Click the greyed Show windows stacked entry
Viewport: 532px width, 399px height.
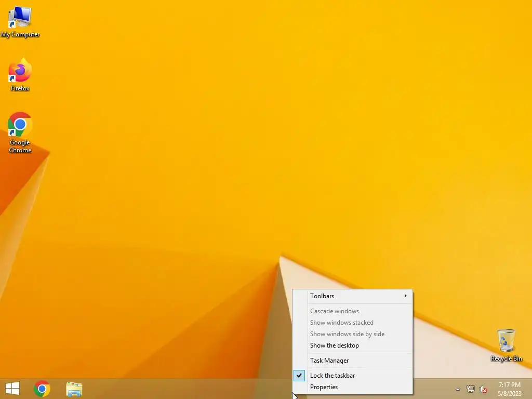pos(353,323)
